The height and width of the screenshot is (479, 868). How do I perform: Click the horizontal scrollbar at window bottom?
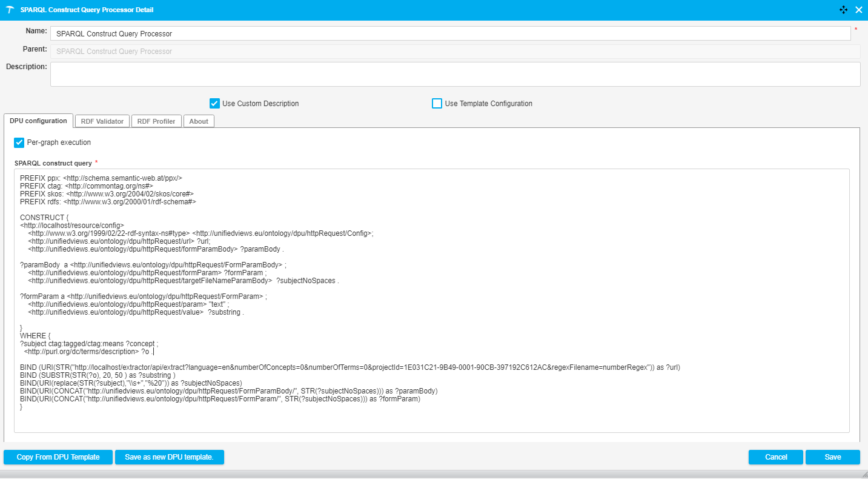[434, 474]
